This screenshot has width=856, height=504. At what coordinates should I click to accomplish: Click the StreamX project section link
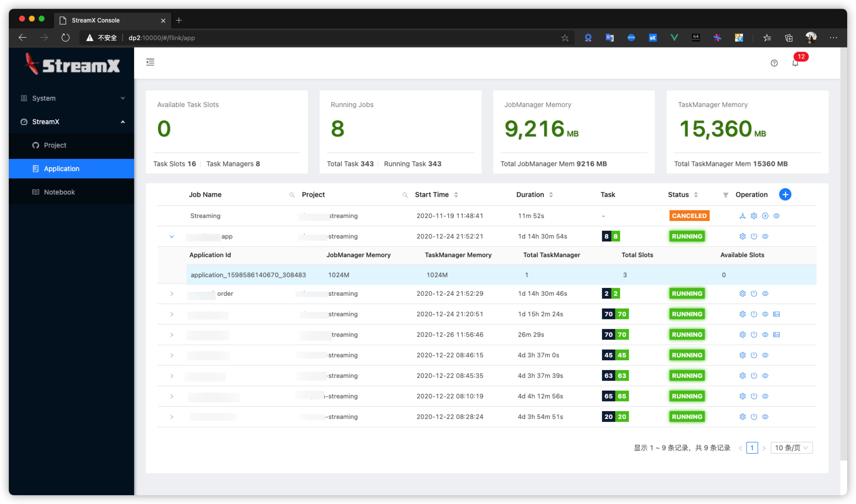pyautogui.click(x=55, y=145)
